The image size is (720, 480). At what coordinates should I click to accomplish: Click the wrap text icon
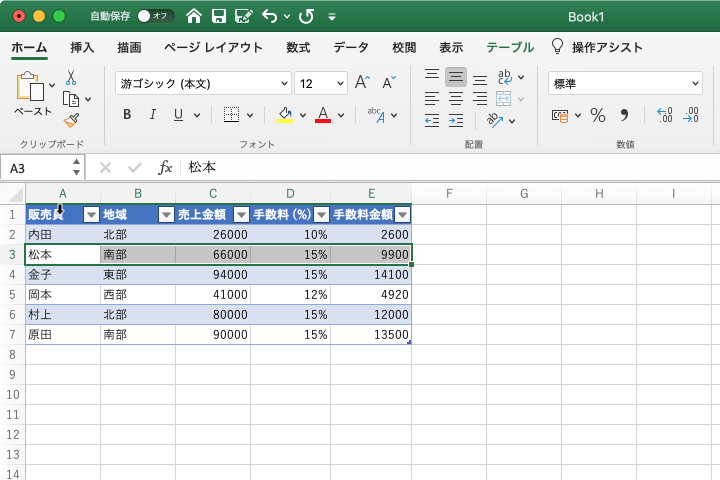(505, 77)
